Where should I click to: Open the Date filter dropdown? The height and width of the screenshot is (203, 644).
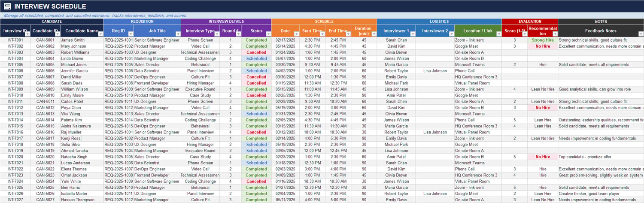(x=296, y=34)
